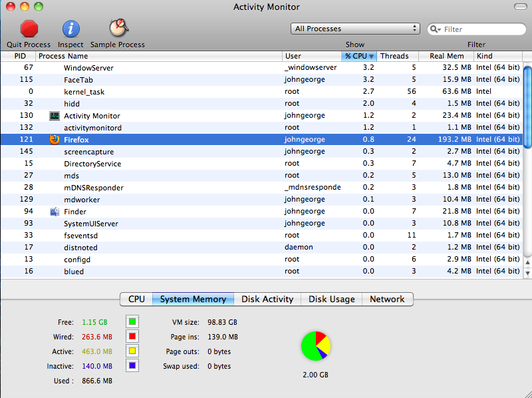
Task: Open the Inspect info icon
Action: click(x=70, y=29)
